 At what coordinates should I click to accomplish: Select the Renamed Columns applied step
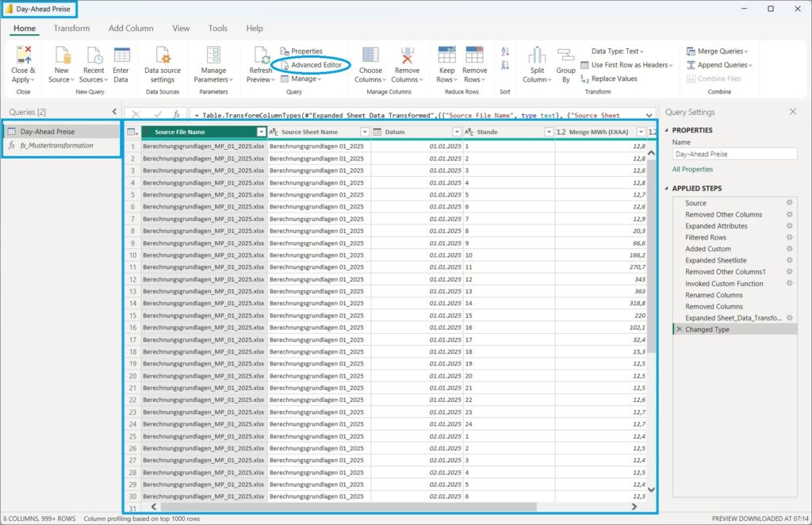tap(714, 295)
